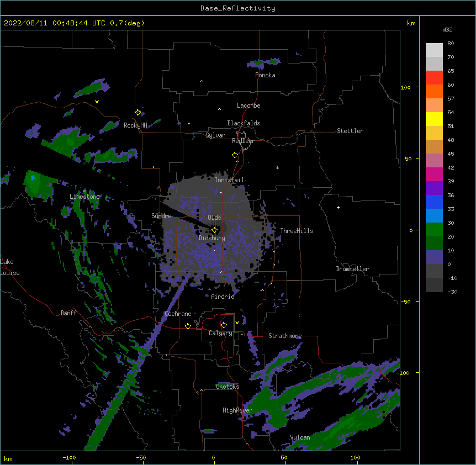The width and height of the screenshot is (476, 465).
Task: Click the HighRiver label
Action: point(237,410)
